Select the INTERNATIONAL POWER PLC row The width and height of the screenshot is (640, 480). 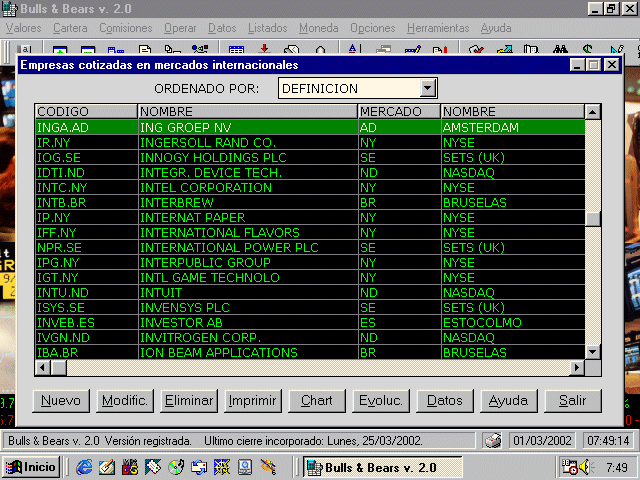click(x=310, y=247)
